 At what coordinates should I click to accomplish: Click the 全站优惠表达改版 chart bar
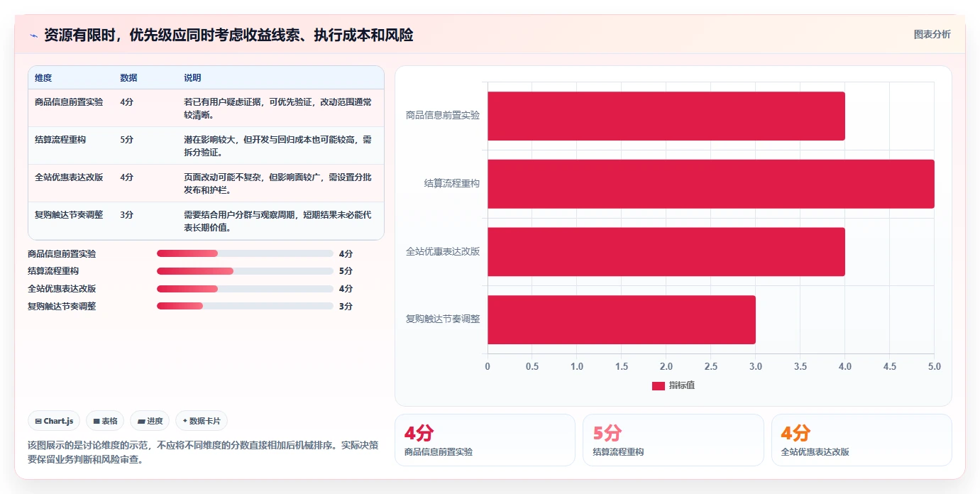pyautogui.click(x=666, y=251)
